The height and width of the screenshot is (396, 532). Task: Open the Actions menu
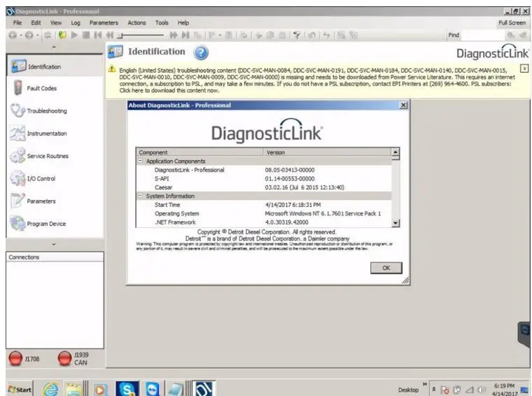pos(136,22)
